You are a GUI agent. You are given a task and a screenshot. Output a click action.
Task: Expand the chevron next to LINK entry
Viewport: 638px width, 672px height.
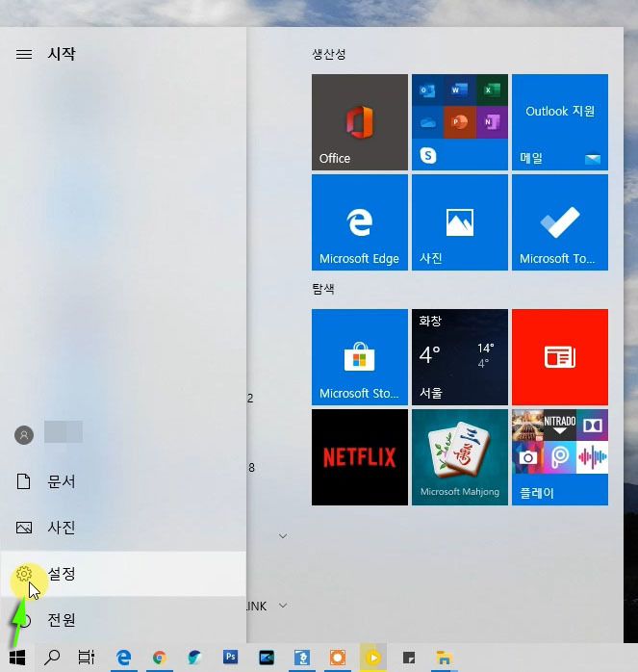(283, 606)
